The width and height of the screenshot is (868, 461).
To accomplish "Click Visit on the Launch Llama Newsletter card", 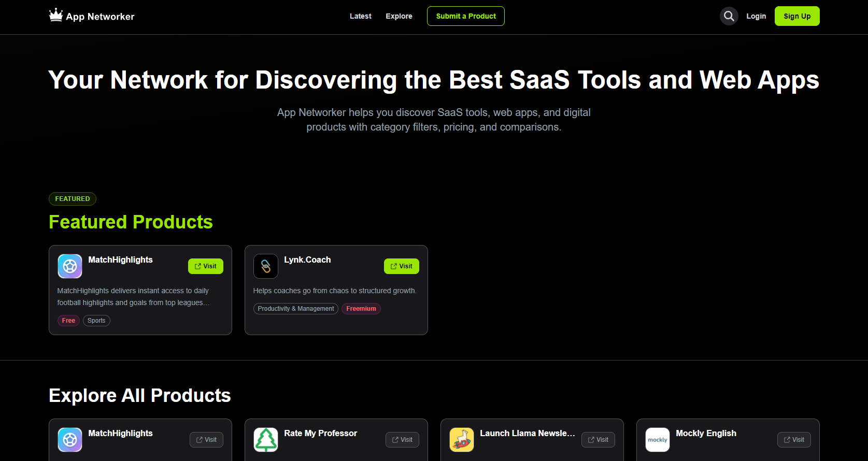I will point(598,440).
